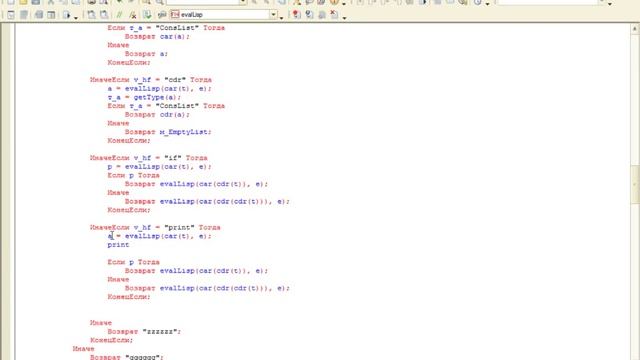This screenshot has width=640, height=360.
Task: Click the first clipboard-style icon before comment tool
Action: 91,15
